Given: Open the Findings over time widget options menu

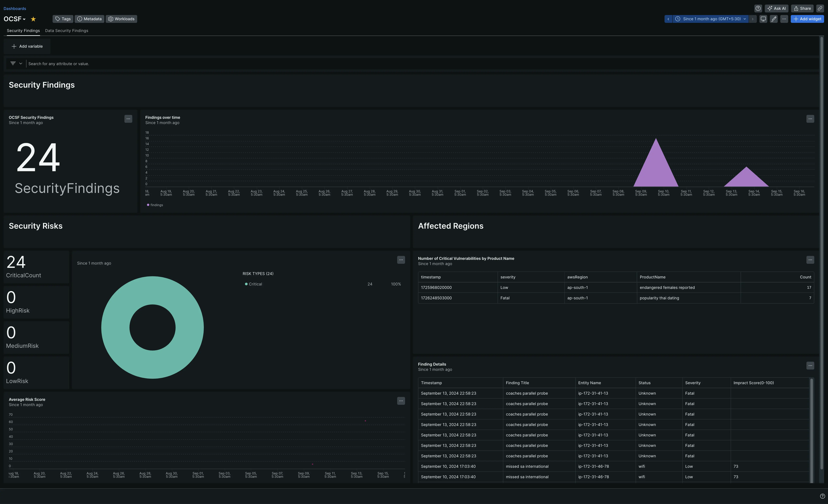Looking at the screenshot, I should coord(810,119).
